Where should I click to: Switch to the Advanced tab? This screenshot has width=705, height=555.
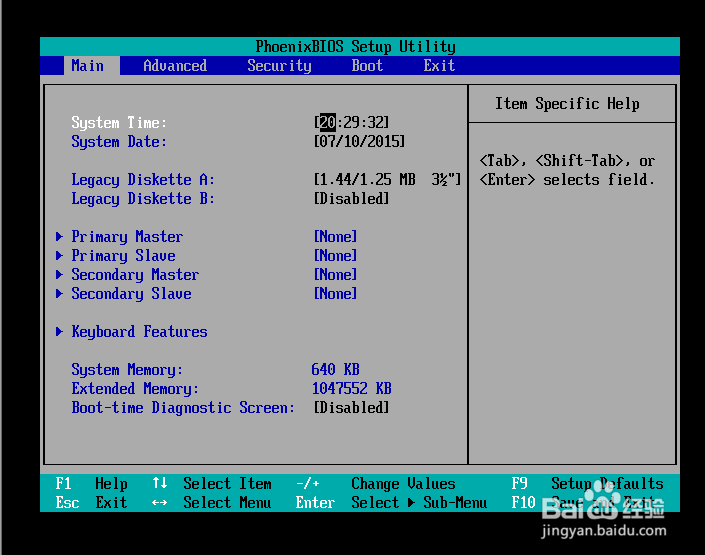175,66
